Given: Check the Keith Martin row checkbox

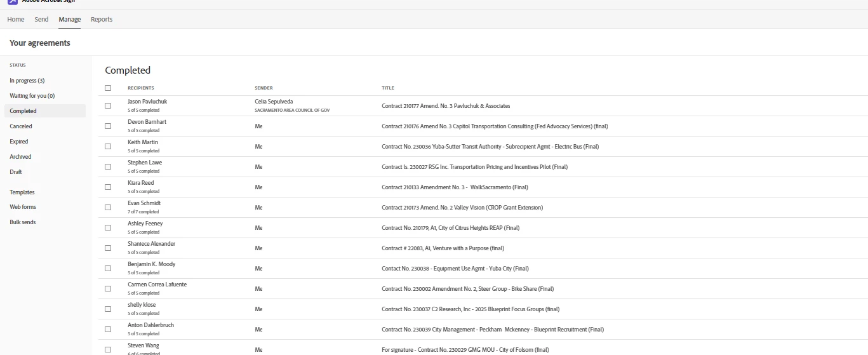Looking at the screenshot, I should click(x=108, y=147).
